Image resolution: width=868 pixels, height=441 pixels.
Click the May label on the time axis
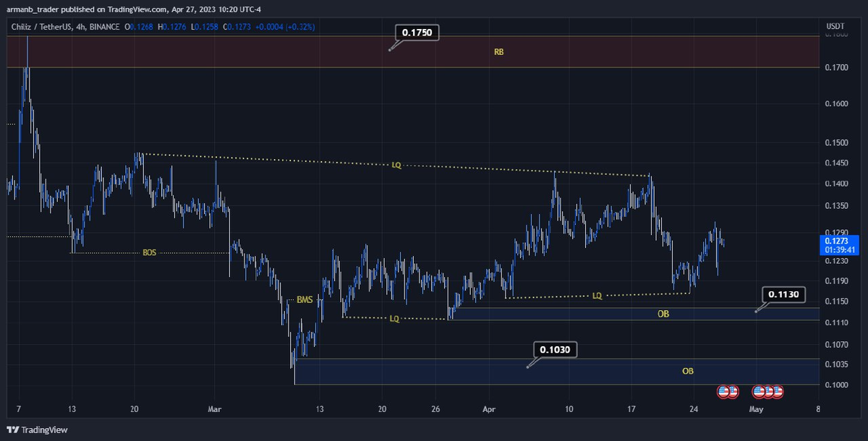[x=756, y=408]
